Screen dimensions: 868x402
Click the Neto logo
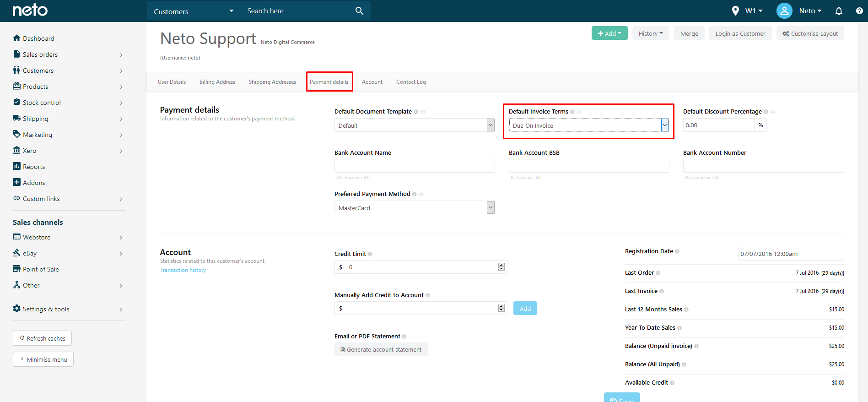click(30, 10)
